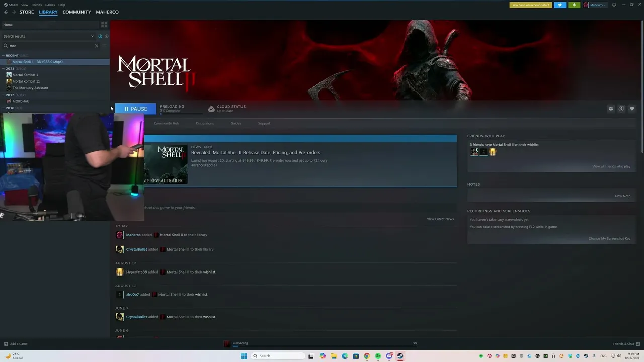Open Hyperfate88's avatar in activity feed
The image size is (644, 362).
coord(120,272)
